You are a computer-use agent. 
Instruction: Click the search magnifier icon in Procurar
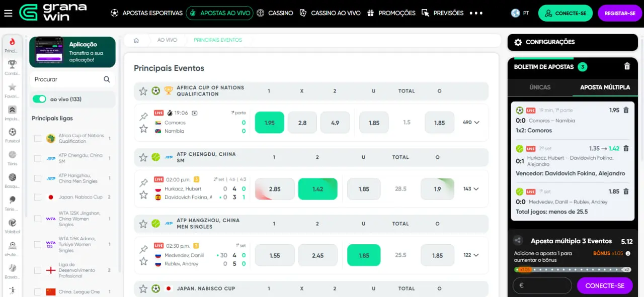pyautogui.click(x=107, y=79)
